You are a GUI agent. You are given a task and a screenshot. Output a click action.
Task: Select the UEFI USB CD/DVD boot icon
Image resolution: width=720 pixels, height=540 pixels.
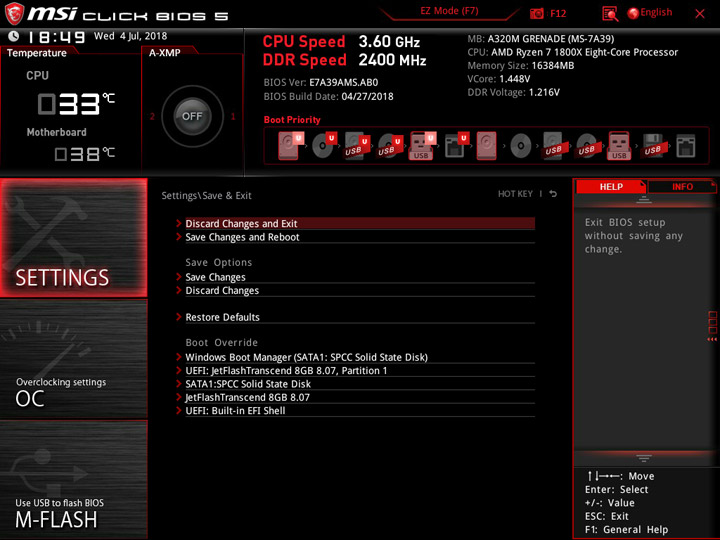389,146
